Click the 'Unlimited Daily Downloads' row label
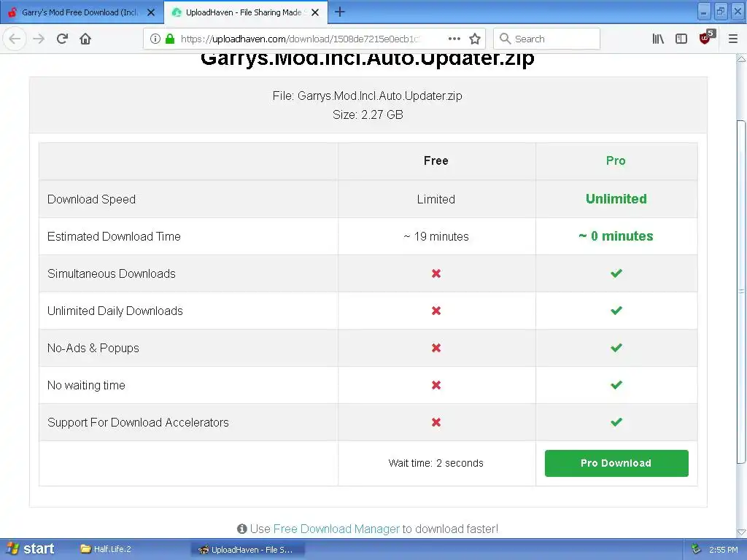This screenshot has width=747, height=560. click(115, 311)
